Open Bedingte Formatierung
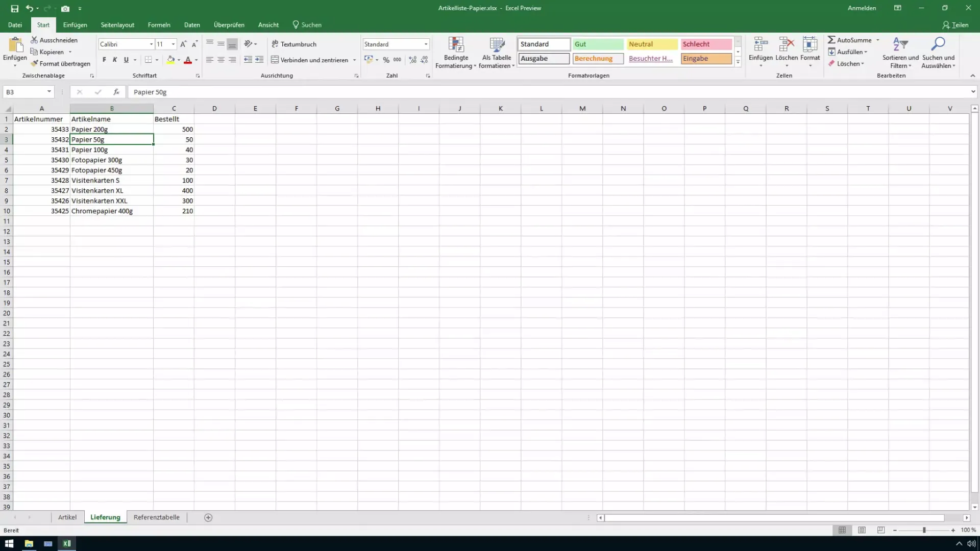 455,53
